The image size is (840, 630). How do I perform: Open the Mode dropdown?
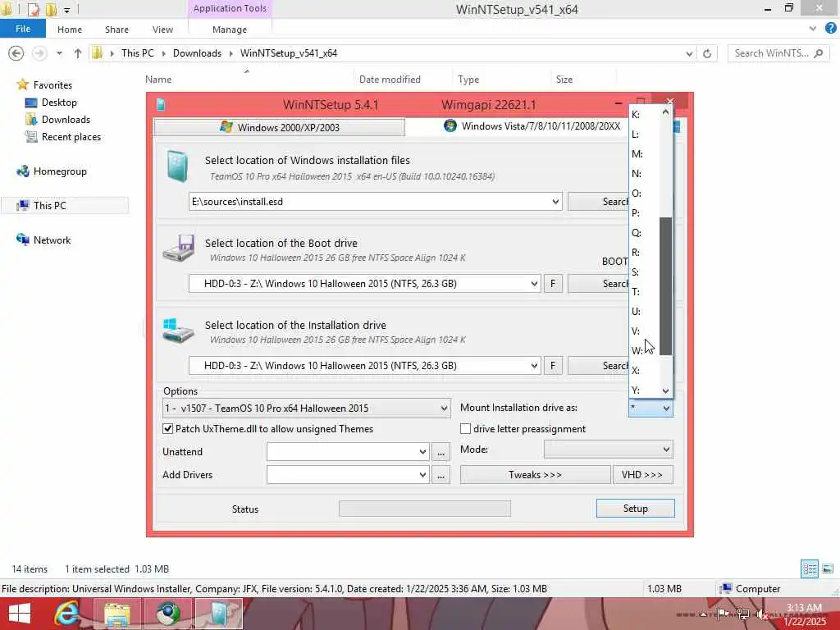666,450
